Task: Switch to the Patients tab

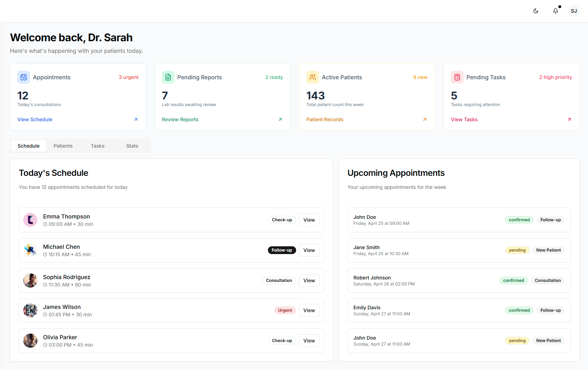Action: click(x=63, y=146)
